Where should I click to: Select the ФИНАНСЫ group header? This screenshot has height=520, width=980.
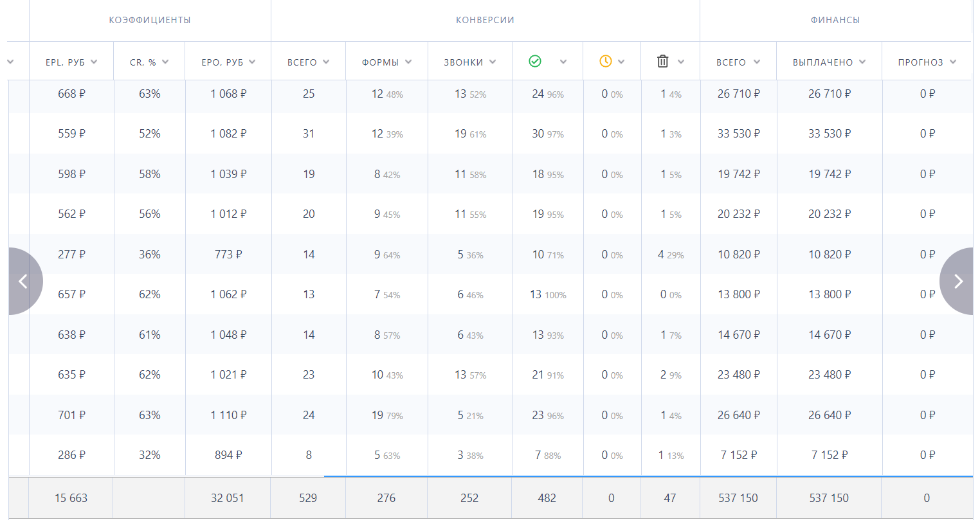pyautogui.click(x=835, y=20)
